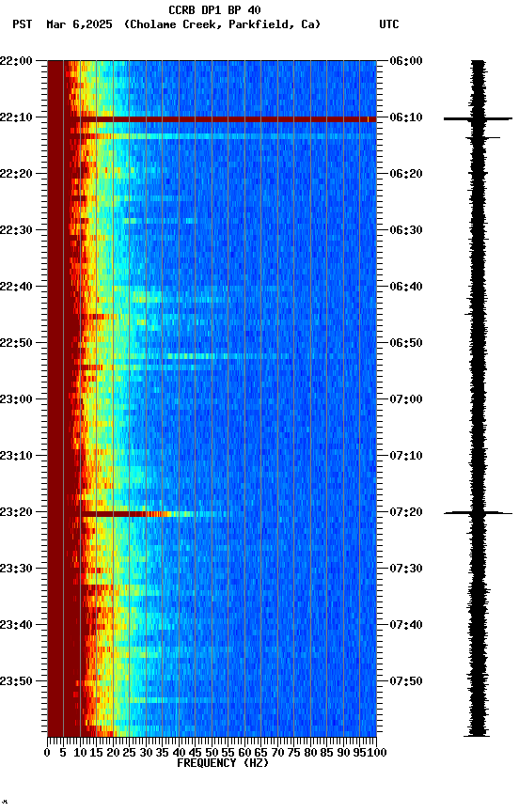Click the 22:20 PST time label
Viewport: 519px width, 812px height.
coord(16,174)
